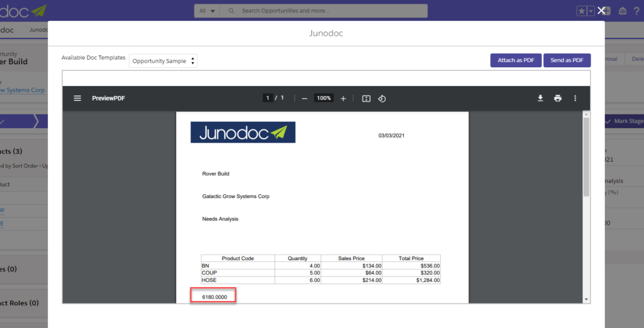Click the 03/03/2021 date text

coord(391,136)
